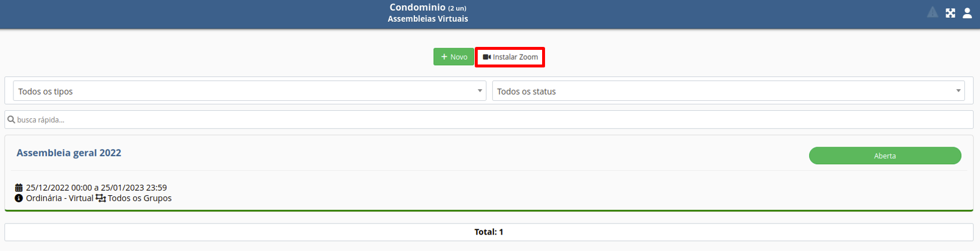Open the Assembleia geral 2022 entry

(69, 153)
